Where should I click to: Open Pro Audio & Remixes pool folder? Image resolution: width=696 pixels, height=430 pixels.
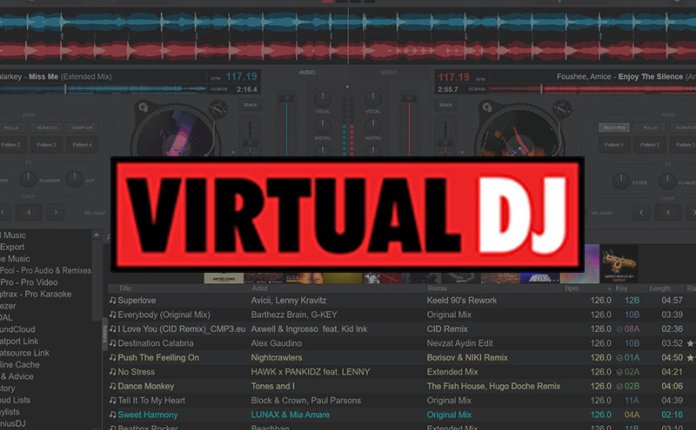[46, 270]
